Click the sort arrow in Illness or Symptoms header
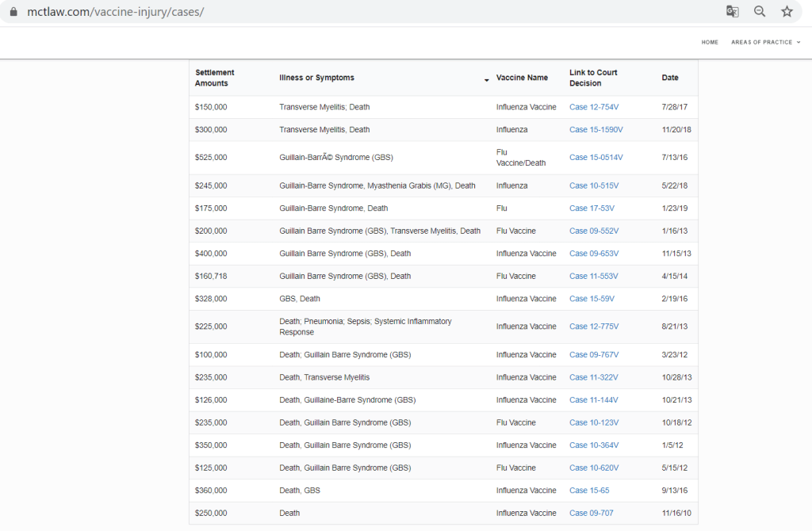The height and width of the screenshot is (531, 812). pyautogui.click(x=486, y=80)
